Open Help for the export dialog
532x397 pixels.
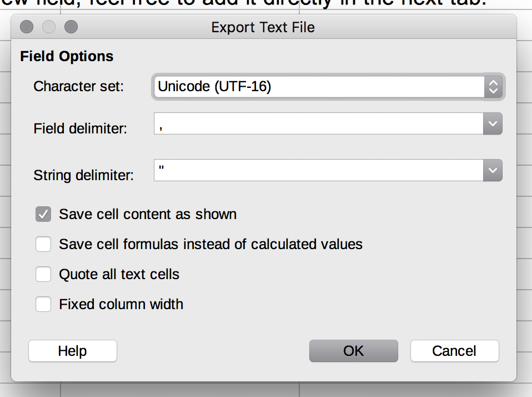click(73, 351)
